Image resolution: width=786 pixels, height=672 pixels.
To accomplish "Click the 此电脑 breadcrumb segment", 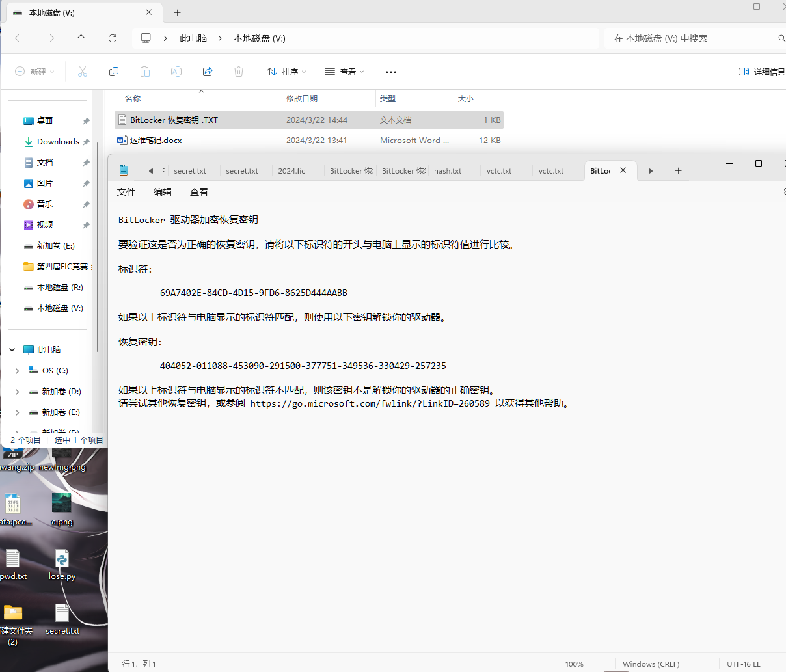I will tap(193, 38).
